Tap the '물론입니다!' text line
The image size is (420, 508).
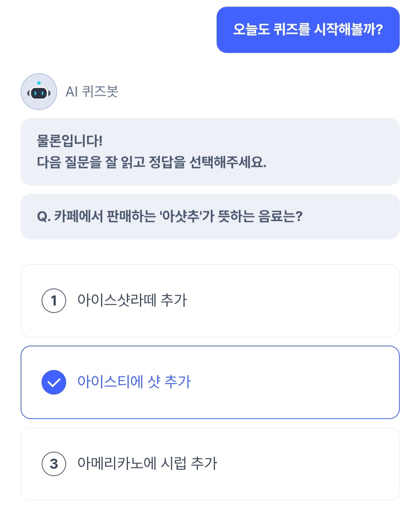coord(70,141)
